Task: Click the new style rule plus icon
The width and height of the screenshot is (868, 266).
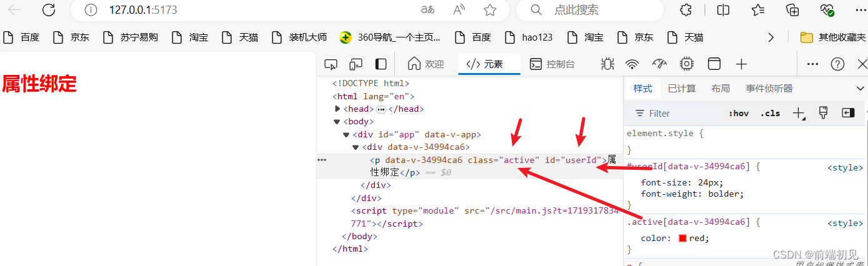Action: pyautogui.click(x=799, y=113)
